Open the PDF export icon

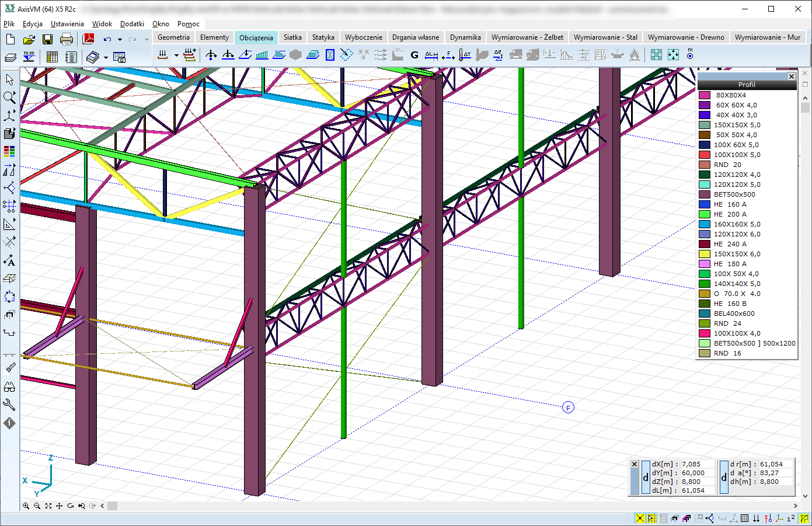(88, 39)
